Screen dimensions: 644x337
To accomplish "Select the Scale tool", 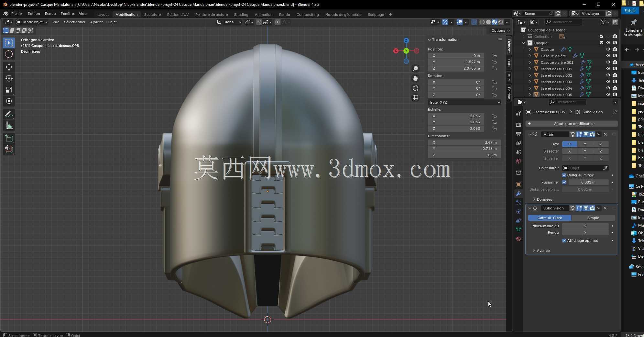I will (9, 90).
